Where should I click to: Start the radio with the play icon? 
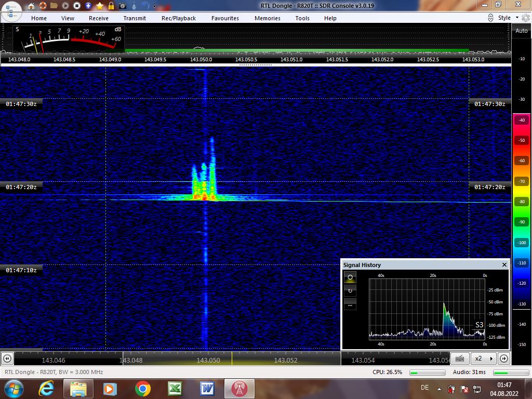pos(65,6)
